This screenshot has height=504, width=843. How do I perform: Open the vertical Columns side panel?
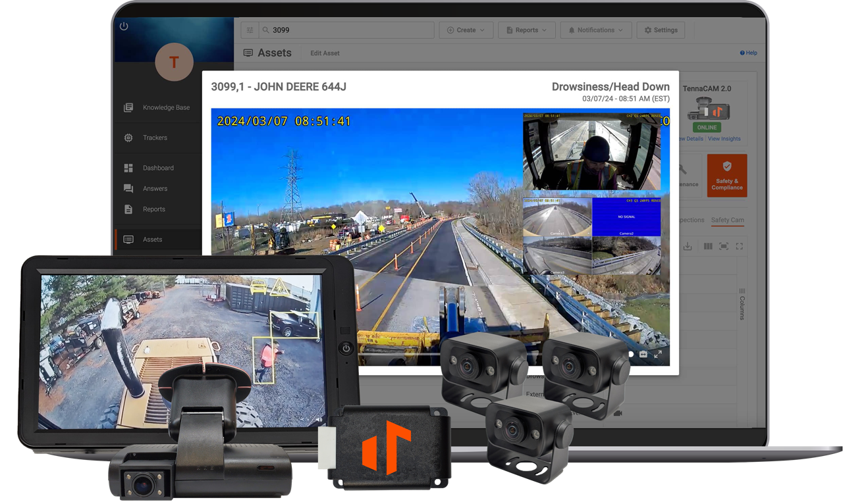point(742,304)
